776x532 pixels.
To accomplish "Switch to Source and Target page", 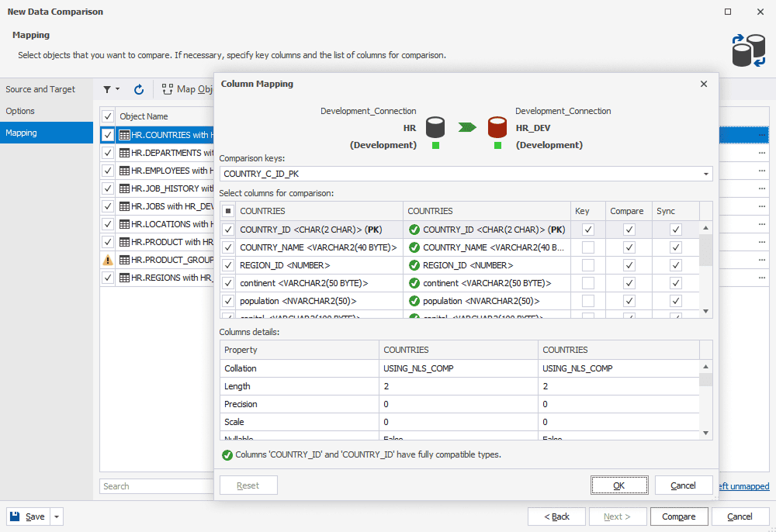I will tap(40, 89).
